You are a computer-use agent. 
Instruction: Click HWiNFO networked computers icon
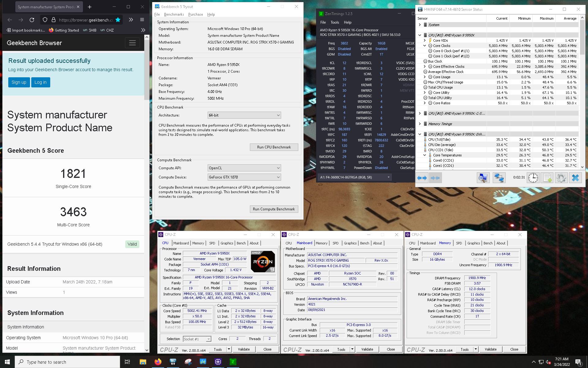pos(499,178)
